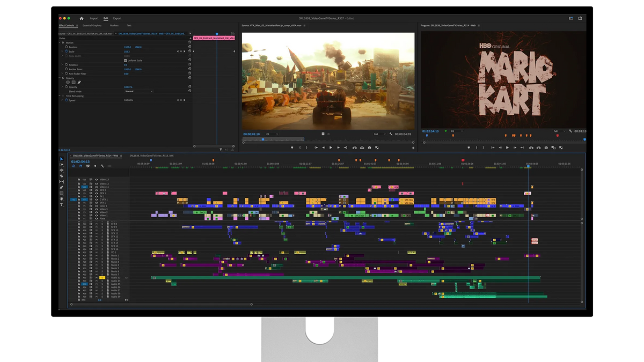Switch to the Export workspace tab
644x362 pixels.
coord(117,18)
